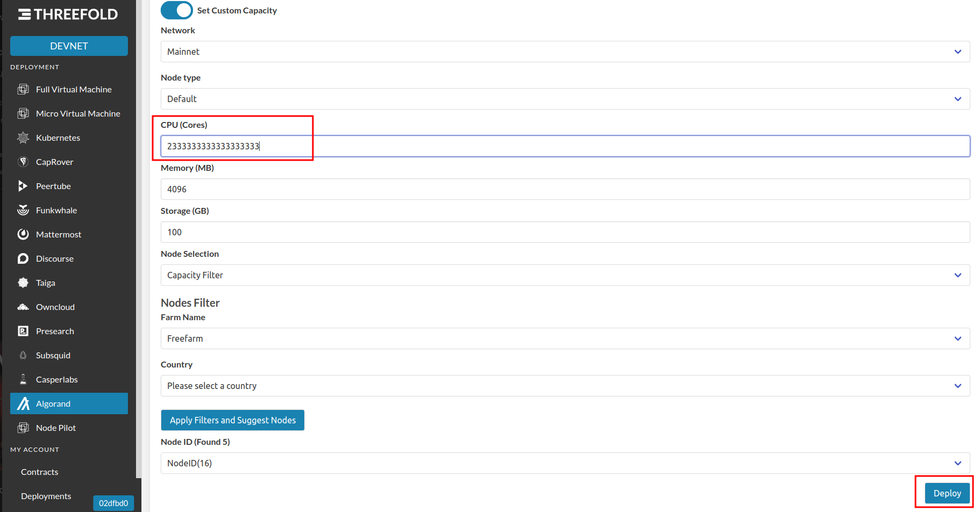Screen dimensions: 980x512
Task: Click the CapRover sidebar icon
Action: pos(24,162)
